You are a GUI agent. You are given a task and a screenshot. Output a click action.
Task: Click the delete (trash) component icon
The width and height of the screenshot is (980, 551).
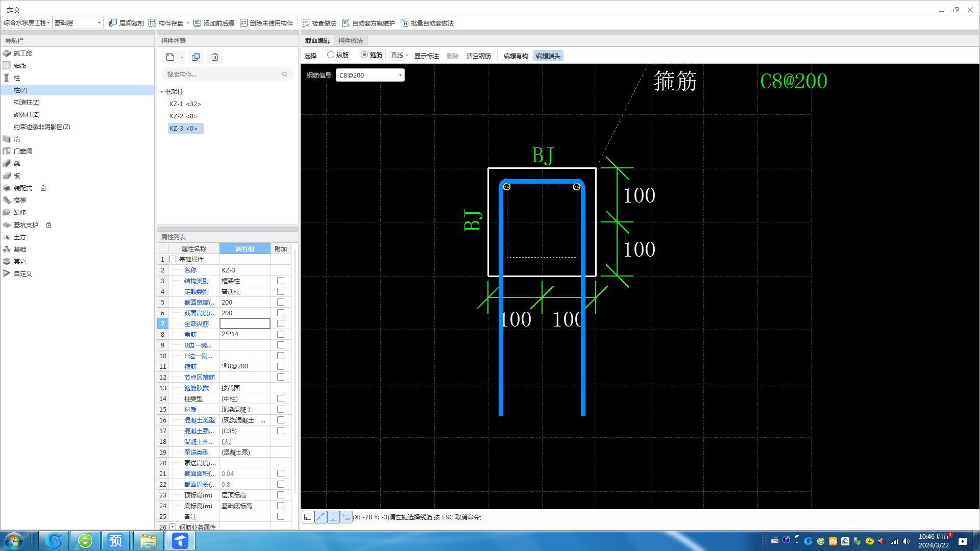click(215, 57)
